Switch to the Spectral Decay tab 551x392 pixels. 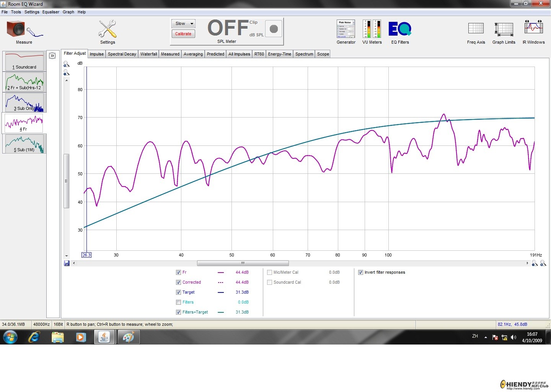pos(122,54)
